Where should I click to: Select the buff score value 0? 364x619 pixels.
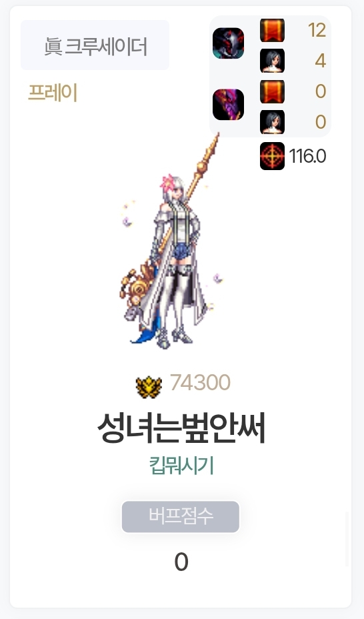[x=181, y=562]
